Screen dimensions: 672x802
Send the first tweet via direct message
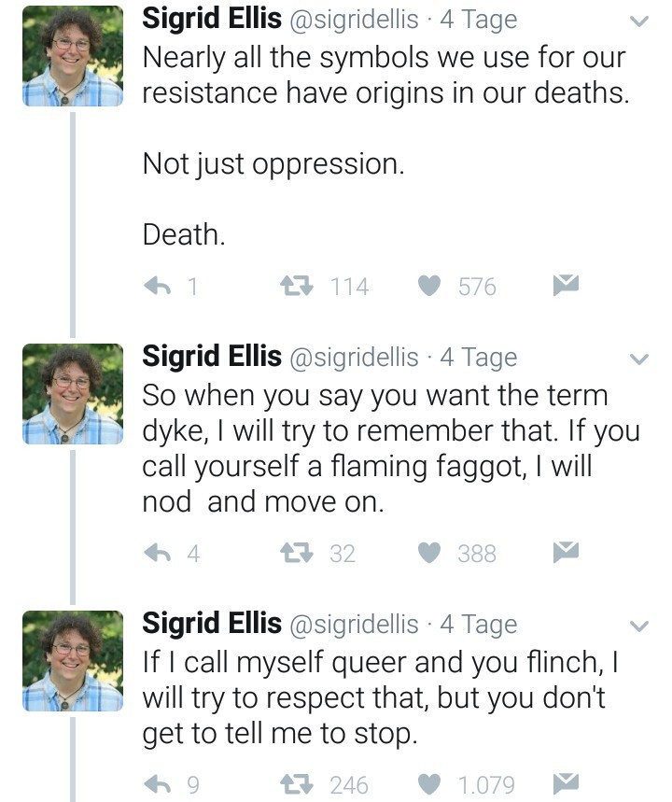click(566, 285)
